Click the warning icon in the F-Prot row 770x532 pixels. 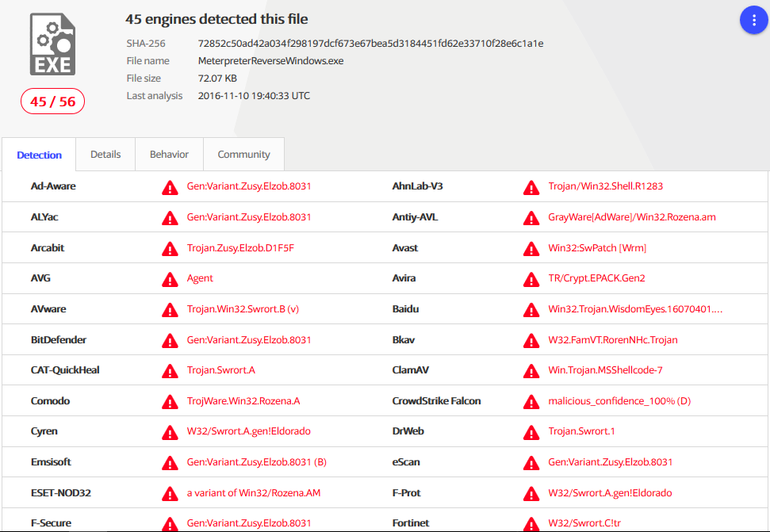tap(531, 494)
